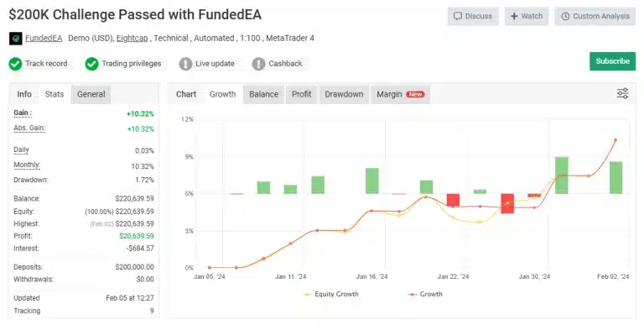
Task: Open the Info tab
Action: 24,94
